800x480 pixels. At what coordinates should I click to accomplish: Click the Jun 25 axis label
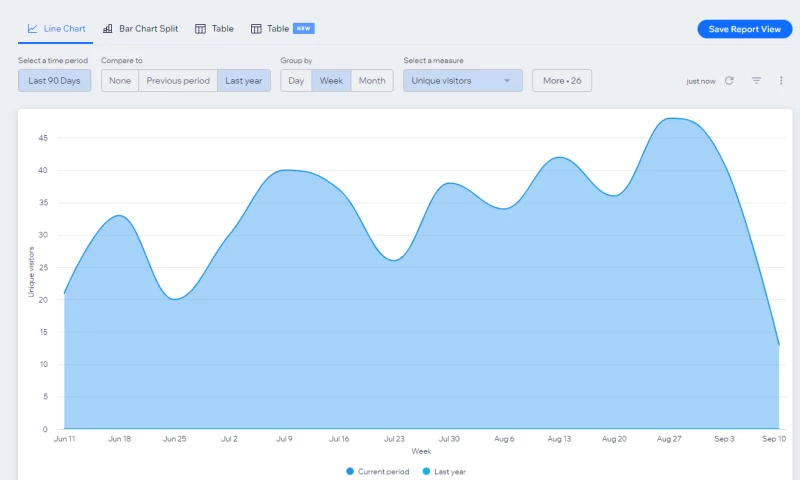tap(174, 439)
